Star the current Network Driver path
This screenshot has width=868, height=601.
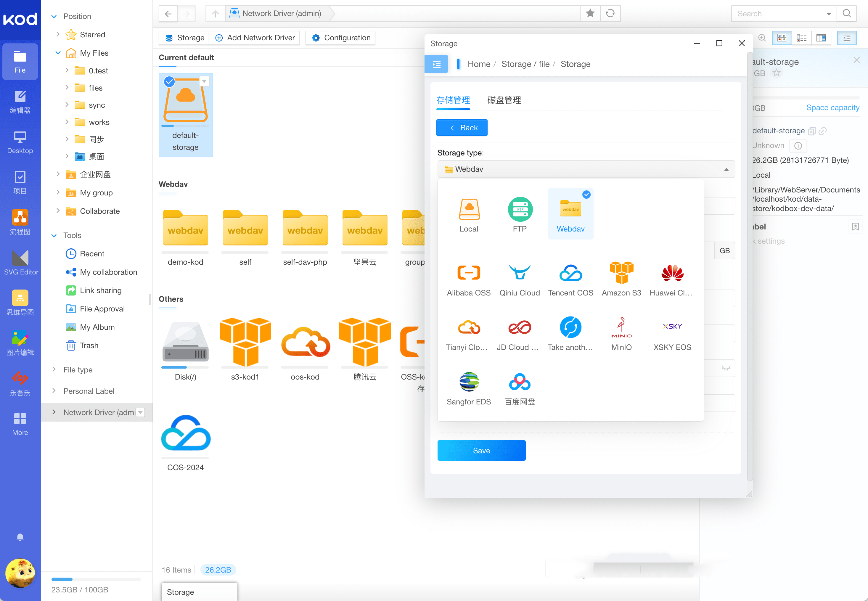tap(590, 13)
